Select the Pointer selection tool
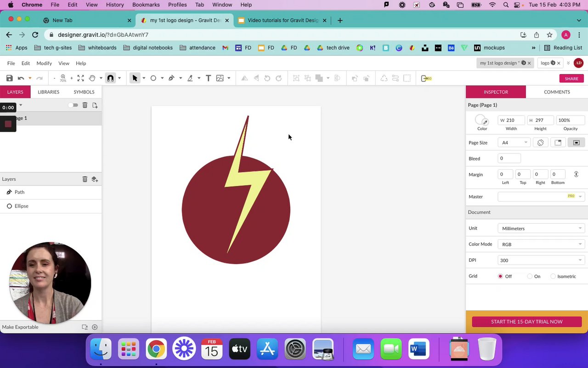The height and width of the screenshot is (368, 588). click(x=135, y=78)
